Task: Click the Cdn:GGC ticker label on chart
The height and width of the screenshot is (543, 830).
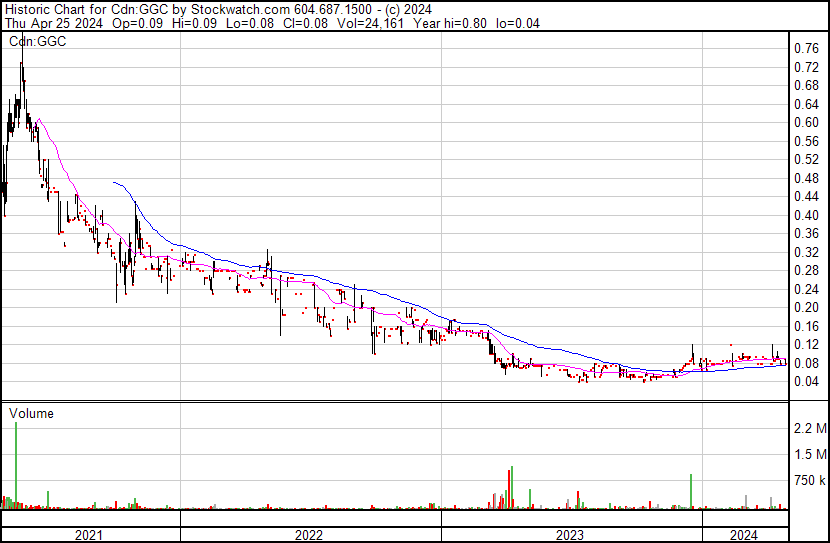Action: pyautogui.click(x=37, y=42)
